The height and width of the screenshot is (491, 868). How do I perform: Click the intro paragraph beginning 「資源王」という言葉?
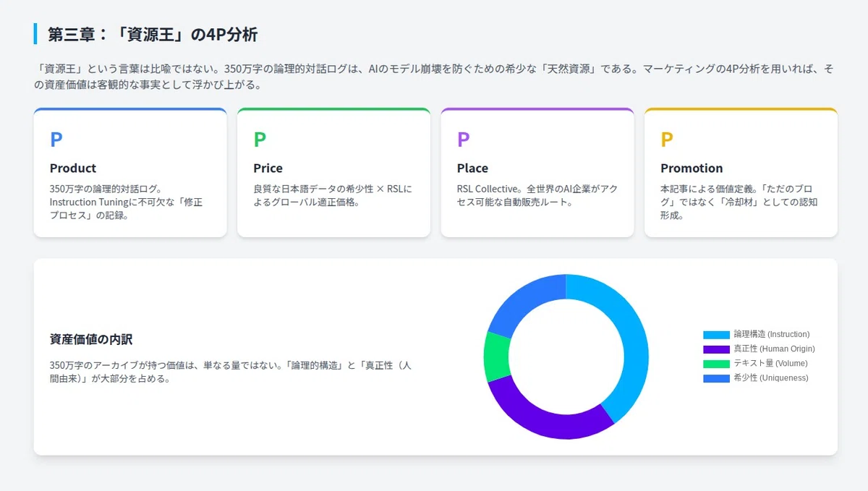(x=434, y=77)
